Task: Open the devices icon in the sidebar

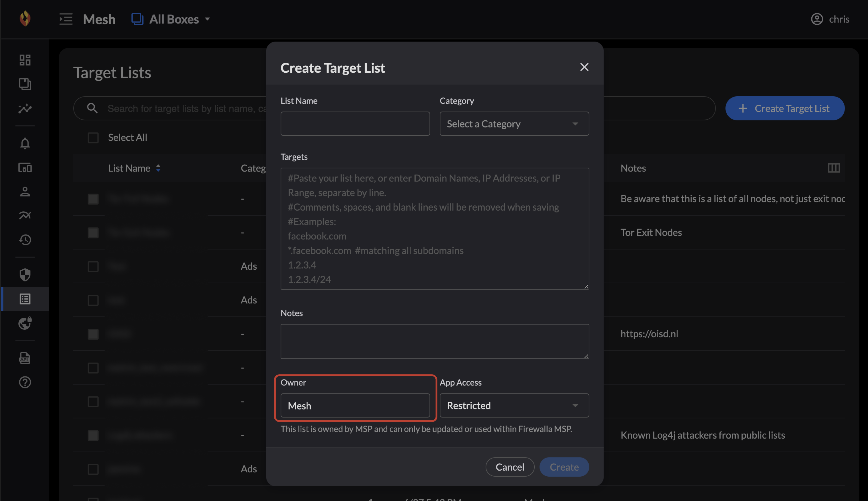Action: pyautogui.click(x=25, y=168)
